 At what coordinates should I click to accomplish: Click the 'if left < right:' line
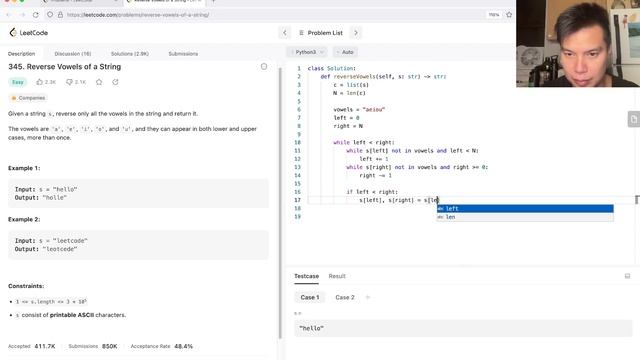coord(372,192)
